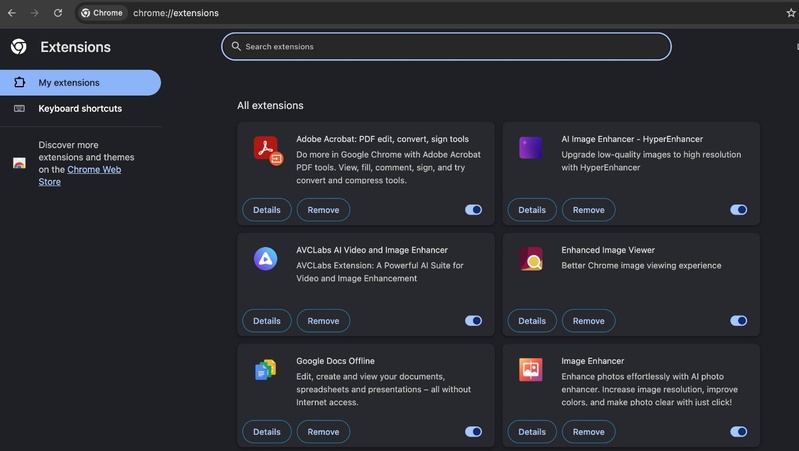Image resolution: width=799 pixels, height=451 pixels.
Task: Focus the Search extensions field
Action: pos(446,46)
